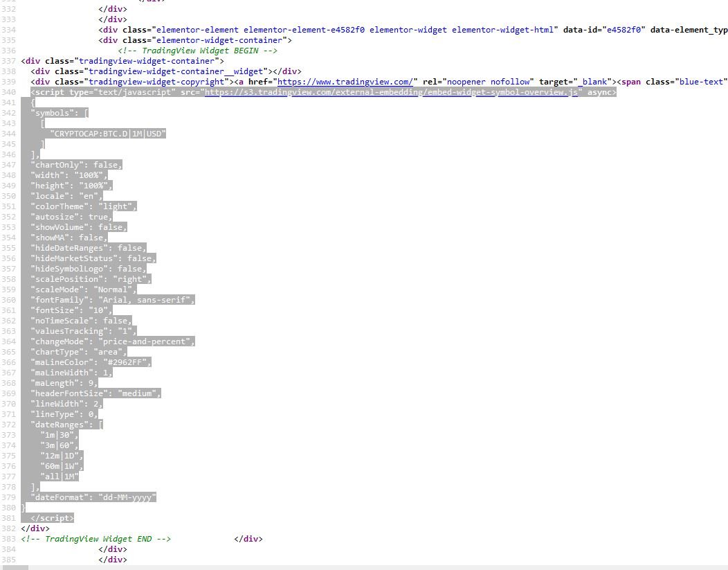The image size is (728, 570).
Task: Click the "chartOnly": false line
Action: [76, 165]
